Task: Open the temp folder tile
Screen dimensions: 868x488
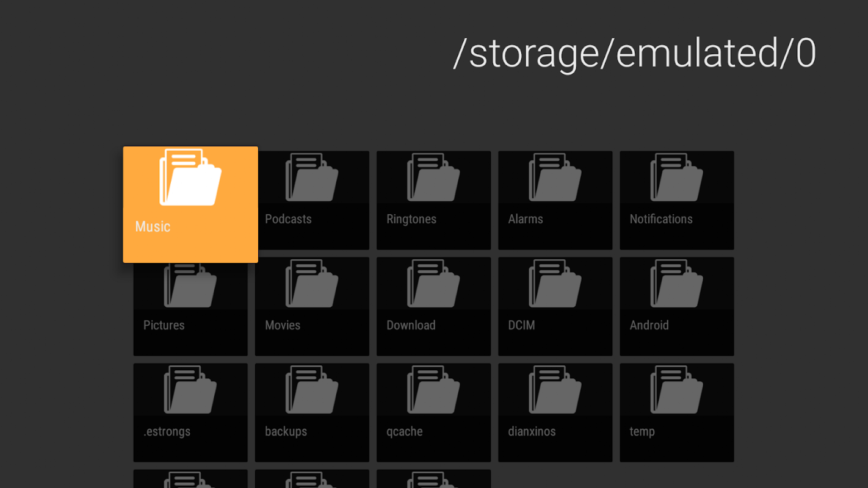Action: tap(676, 412)
